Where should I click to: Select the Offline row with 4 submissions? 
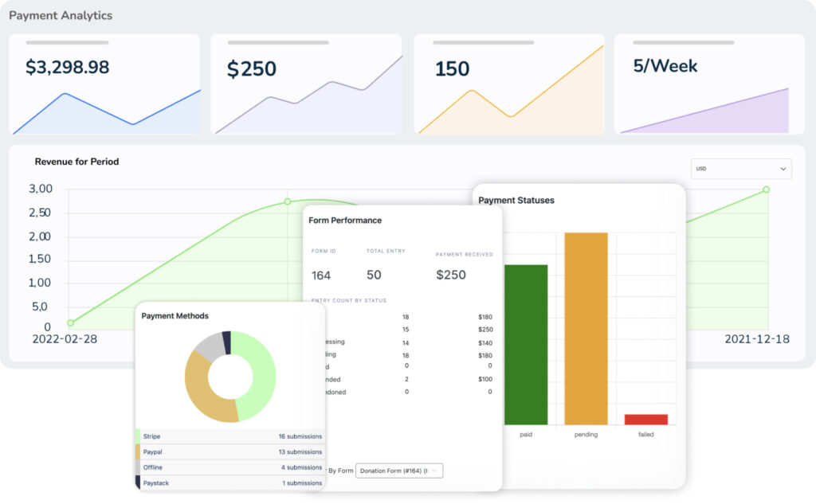229,467
